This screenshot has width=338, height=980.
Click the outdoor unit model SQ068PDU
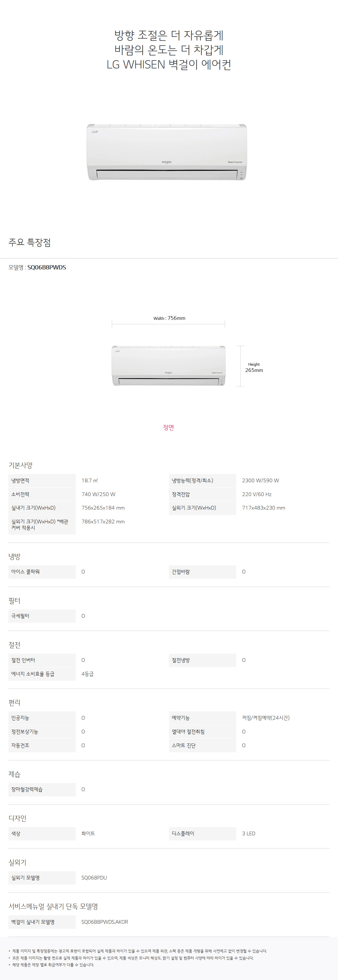[94, 878]
